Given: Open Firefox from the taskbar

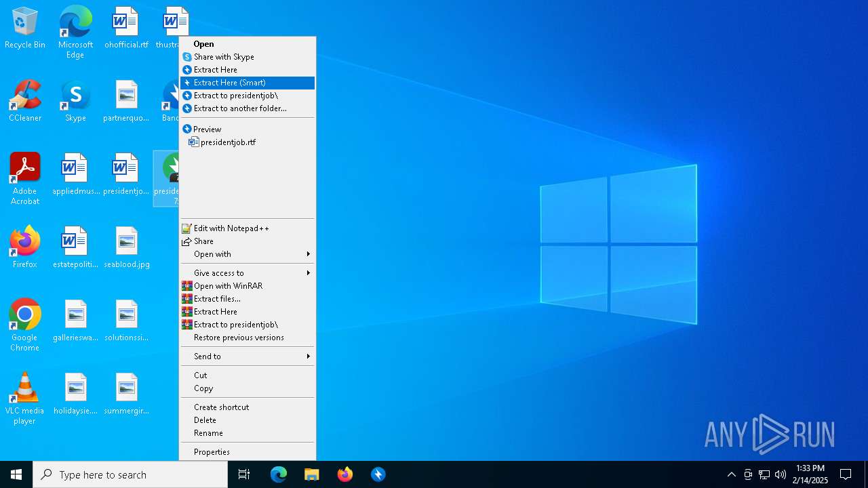Looking at the screenshot, I should (345, 474).
